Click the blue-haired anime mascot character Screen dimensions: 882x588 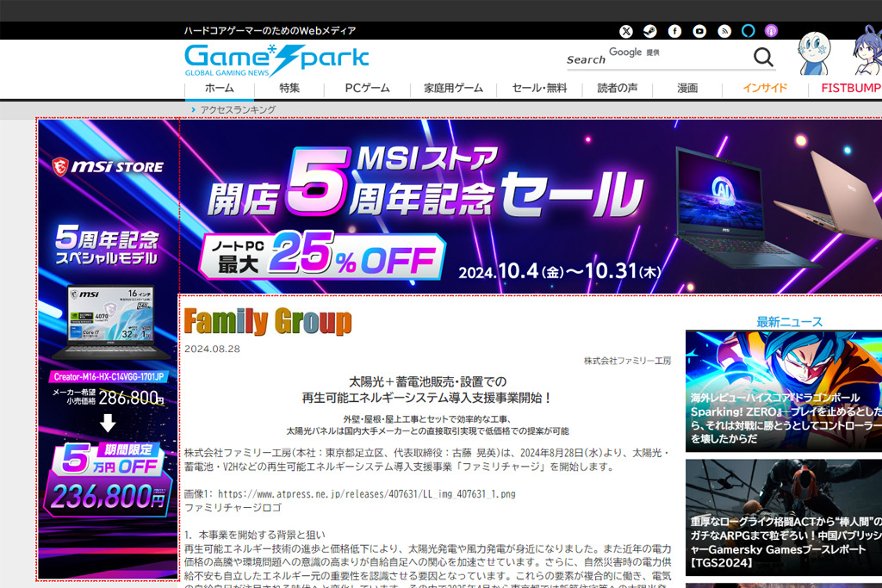point(866,52)
